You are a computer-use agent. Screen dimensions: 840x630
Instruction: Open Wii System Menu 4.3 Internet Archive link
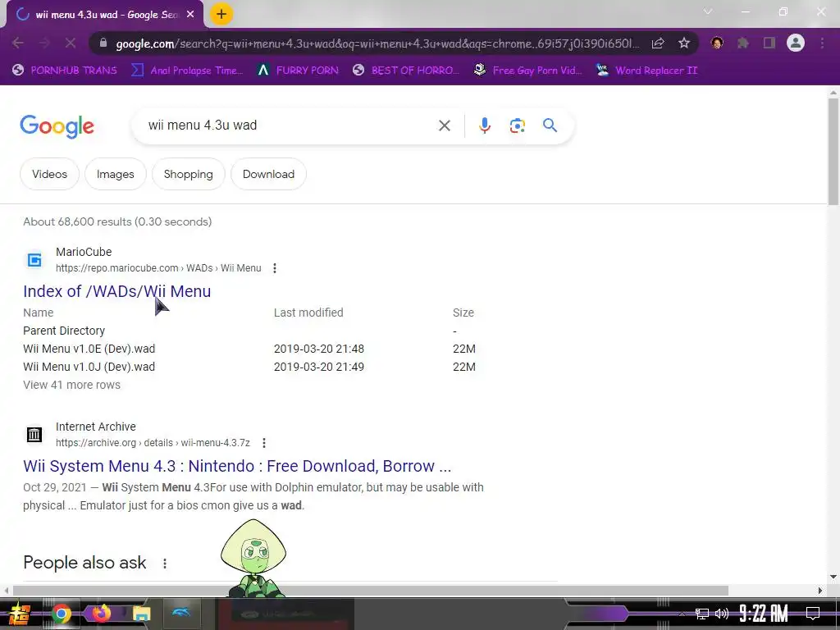click(x=237, y=466)
